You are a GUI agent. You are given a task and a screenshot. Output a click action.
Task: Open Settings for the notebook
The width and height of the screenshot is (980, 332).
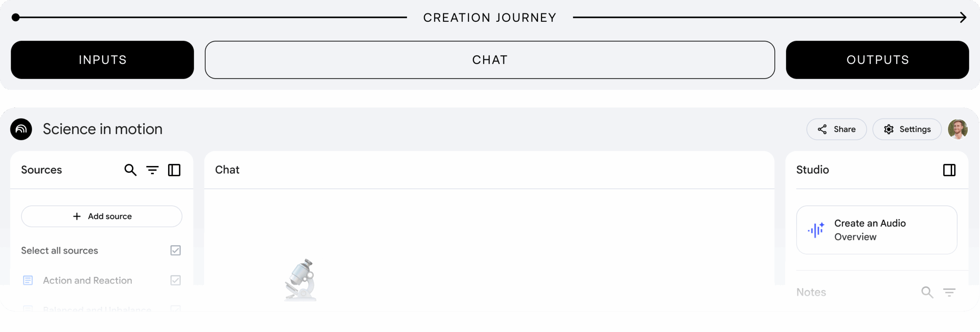[x=907, y=129]
